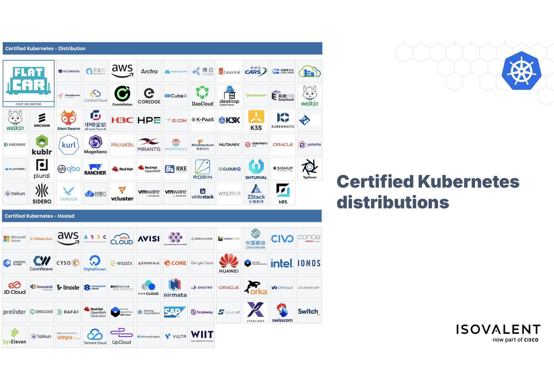The width and height of the screenshot is (554, 392).
Task: Select the kurl hexagon logo
Action: point(69,144)
